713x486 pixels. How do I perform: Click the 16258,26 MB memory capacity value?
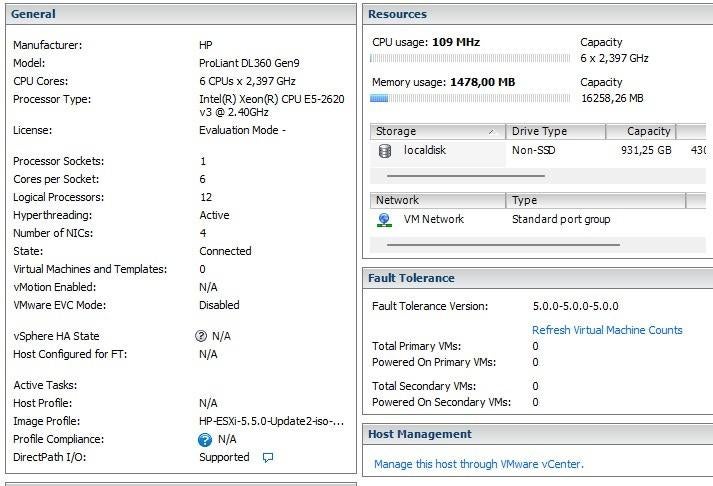pyautogui.click(x=612, y=98)
